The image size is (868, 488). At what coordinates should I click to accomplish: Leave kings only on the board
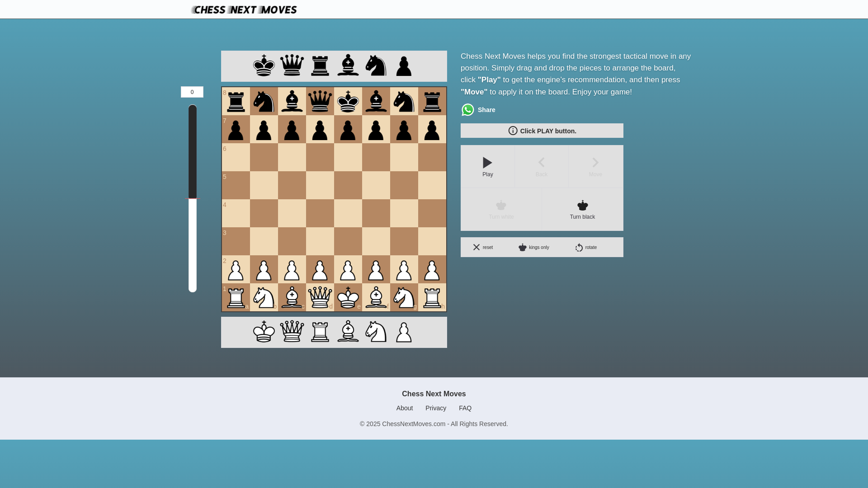click(x=534, y=247)
